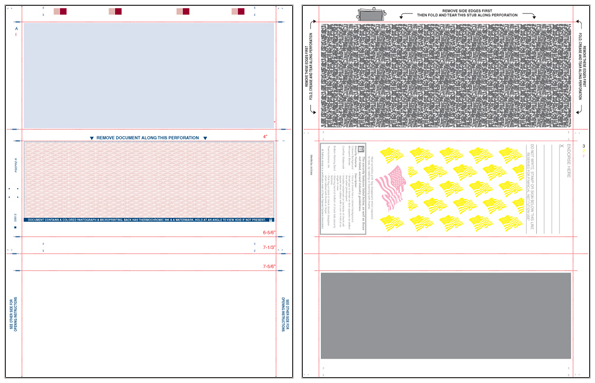595x383 pixels.
Task: Click the 4" measurement marker
Action: (265, 136)
